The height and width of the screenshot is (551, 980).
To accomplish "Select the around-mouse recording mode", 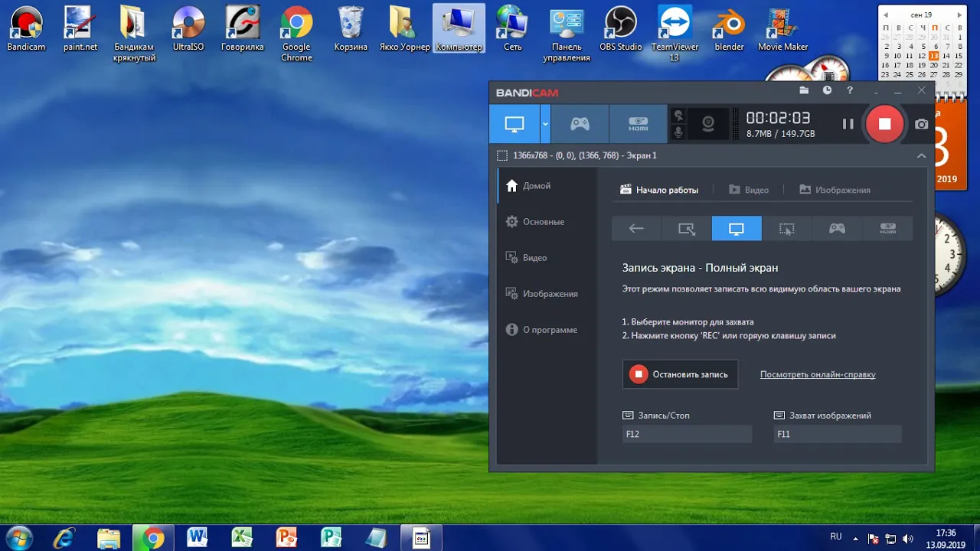I will [787, 228].
